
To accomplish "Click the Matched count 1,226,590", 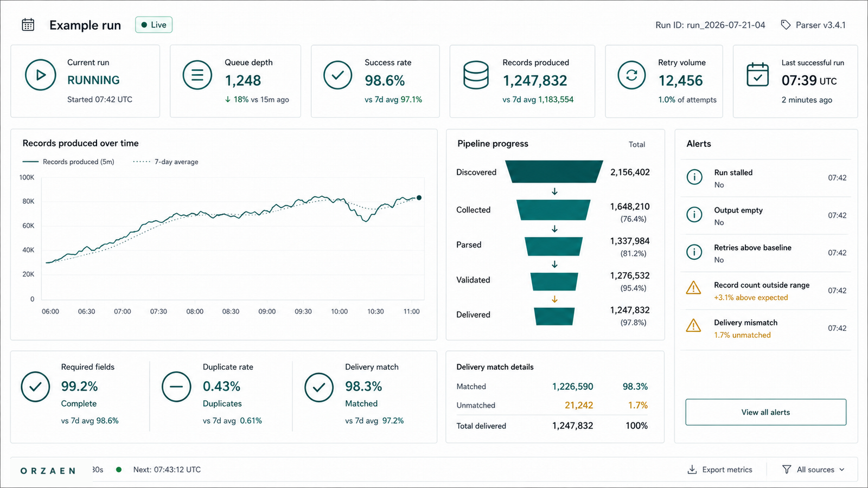I will click(572, 387).
